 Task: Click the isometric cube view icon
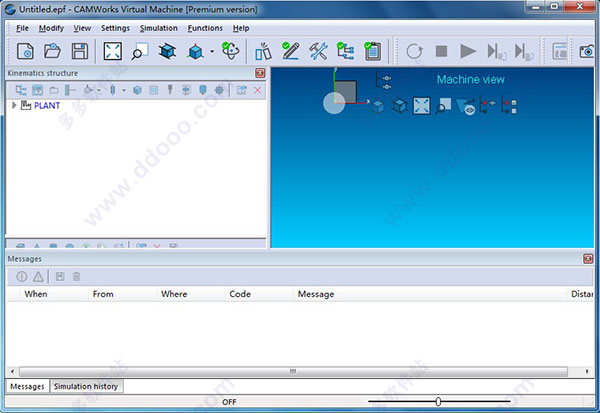195,51
